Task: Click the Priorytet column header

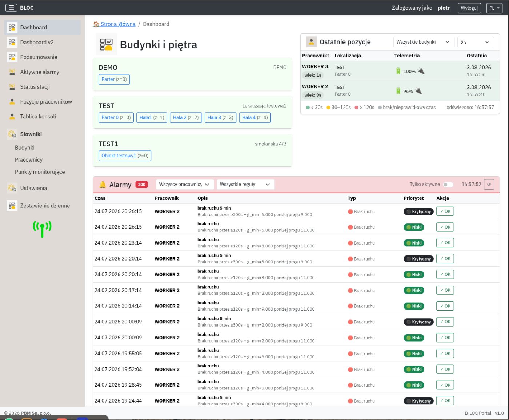Action: (x=413, y=198)
